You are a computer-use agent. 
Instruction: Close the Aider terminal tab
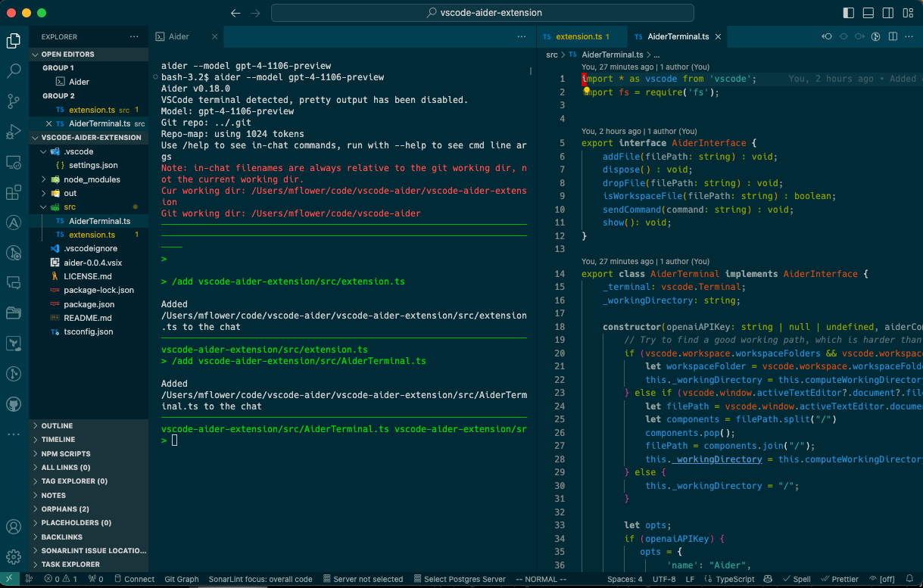click(215, 36)
